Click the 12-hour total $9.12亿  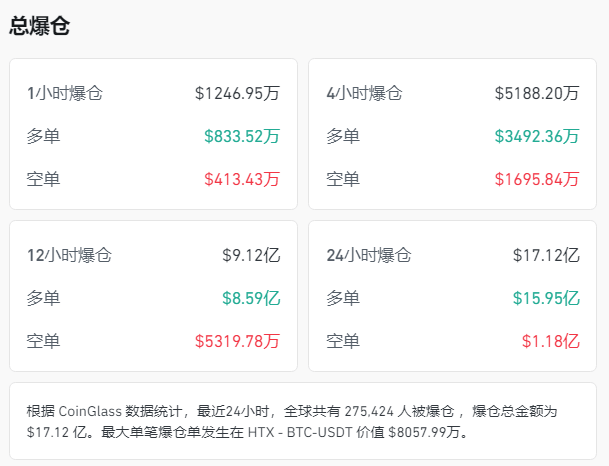click(x=251, y=255)
